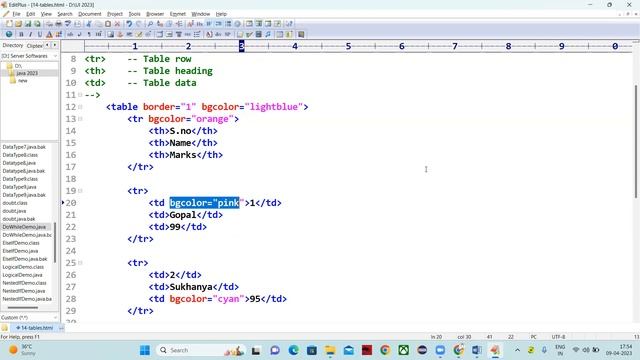Select file doubt.java in list
This screenshot has height=360, width=640.
[14, 211]
